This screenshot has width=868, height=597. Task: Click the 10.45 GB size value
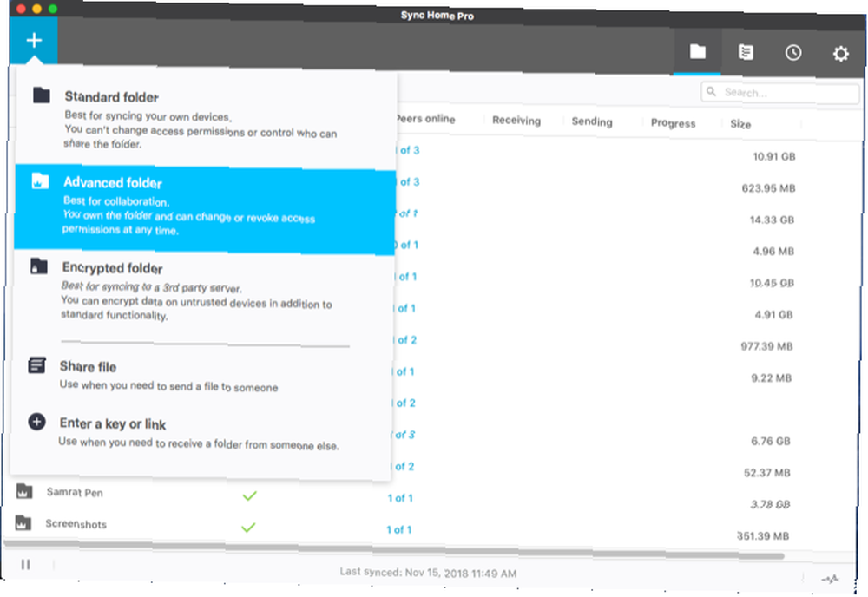click(772, 283)
